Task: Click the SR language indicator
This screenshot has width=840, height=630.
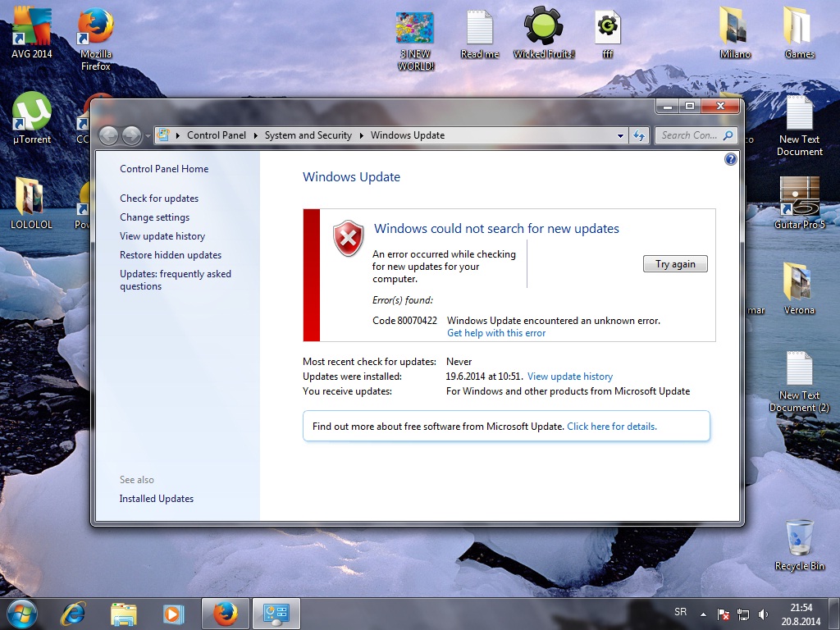Action: [680, 611]
